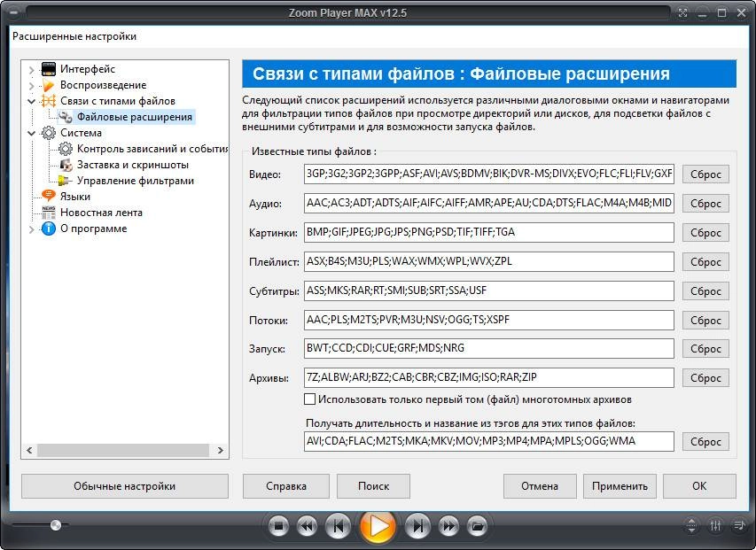This screenshot has height=550, width=756.
Task: Click the Языки speech bubble icon
Action: point(48,196)
